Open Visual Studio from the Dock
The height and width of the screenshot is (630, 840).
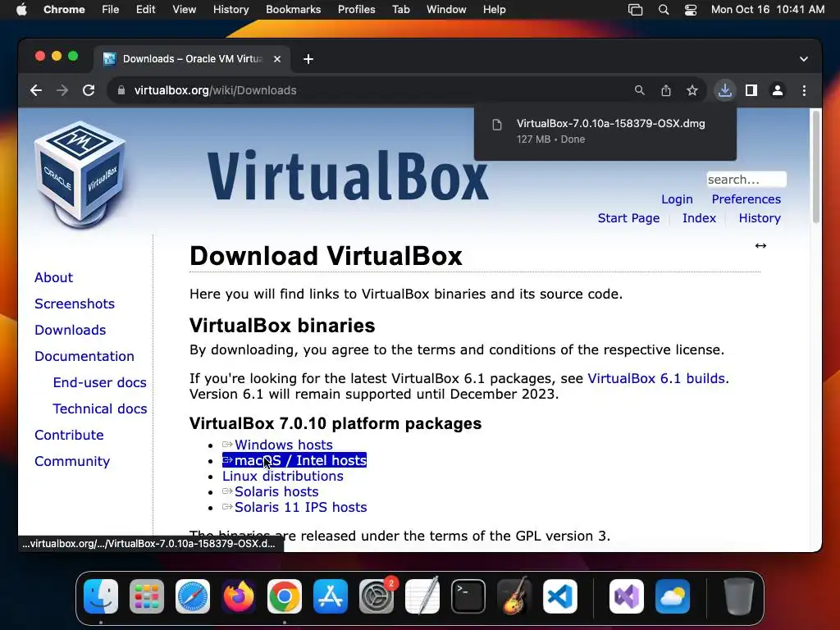627,596
